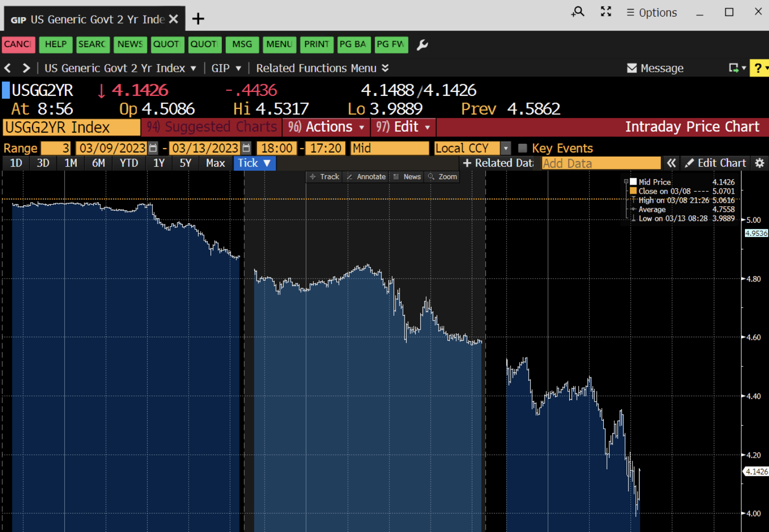
Task: Open the chart gear settings icon
Action: [759, 163]
